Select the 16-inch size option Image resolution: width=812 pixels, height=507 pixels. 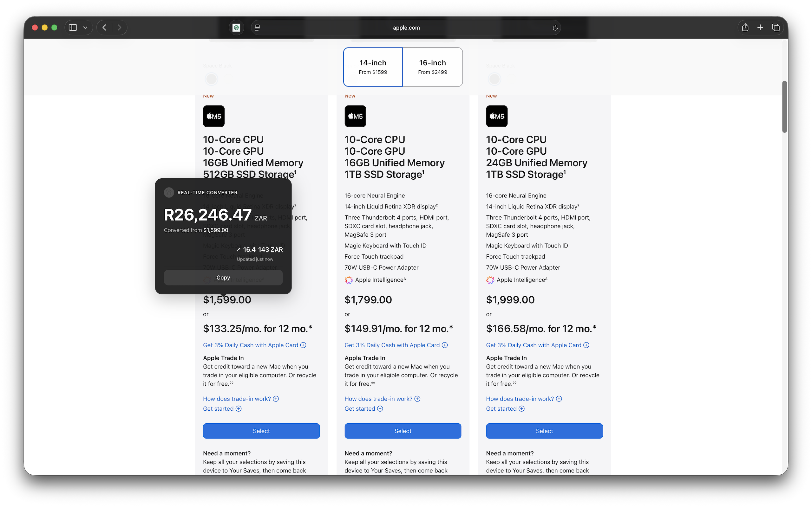pos(433,67)
